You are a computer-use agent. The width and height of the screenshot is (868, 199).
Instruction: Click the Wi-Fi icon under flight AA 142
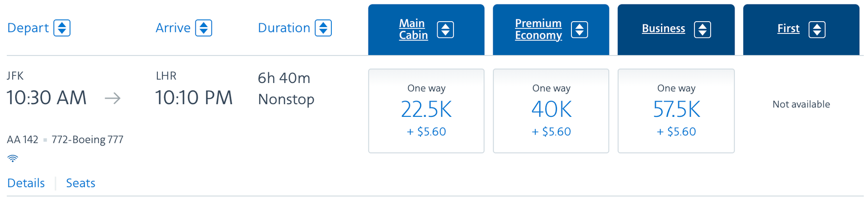(x=13, y=158)
